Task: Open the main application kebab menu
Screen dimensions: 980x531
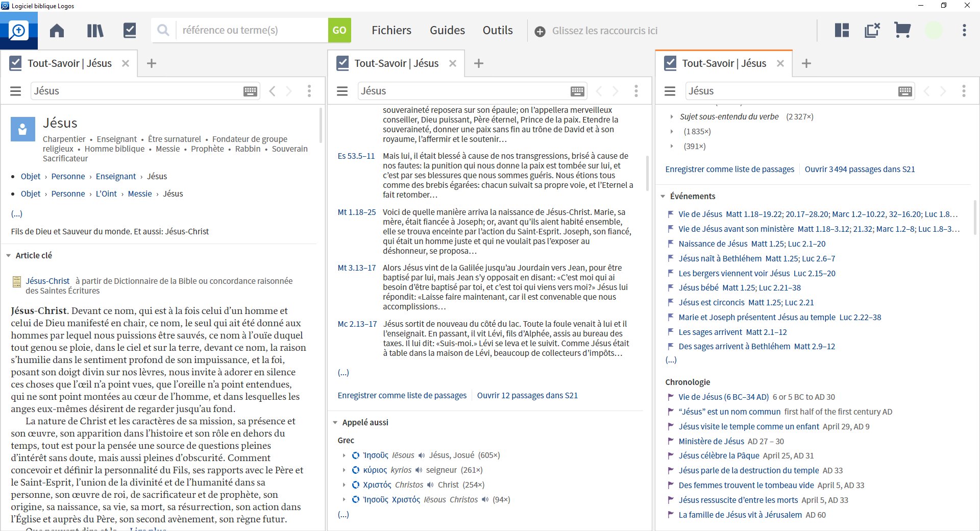Action: (964, 30)
